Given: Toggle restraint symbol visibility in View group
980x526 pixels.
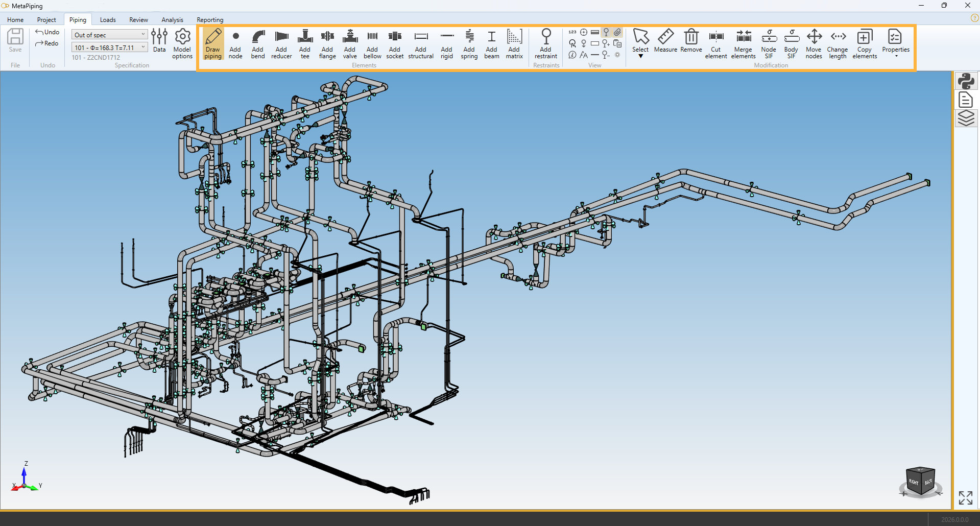Looking at the screenshot, I should (606, 32).
